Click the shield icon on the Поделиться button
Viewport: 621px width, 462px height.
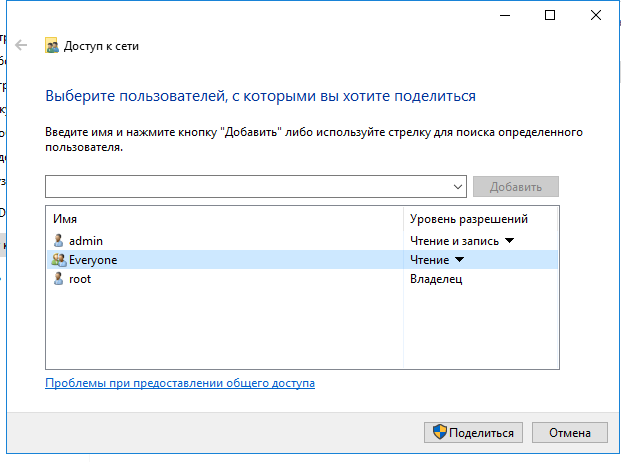[x=438, y=433]
